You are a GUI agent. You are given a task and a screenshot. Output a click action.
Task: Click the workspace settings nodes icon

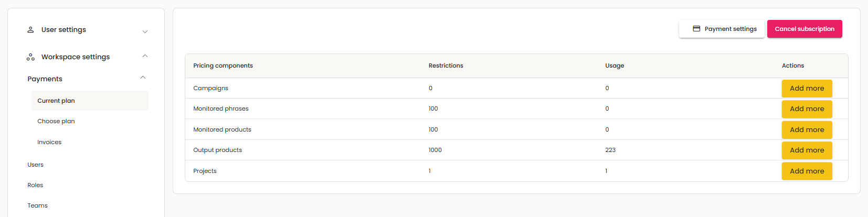[30, 57]
